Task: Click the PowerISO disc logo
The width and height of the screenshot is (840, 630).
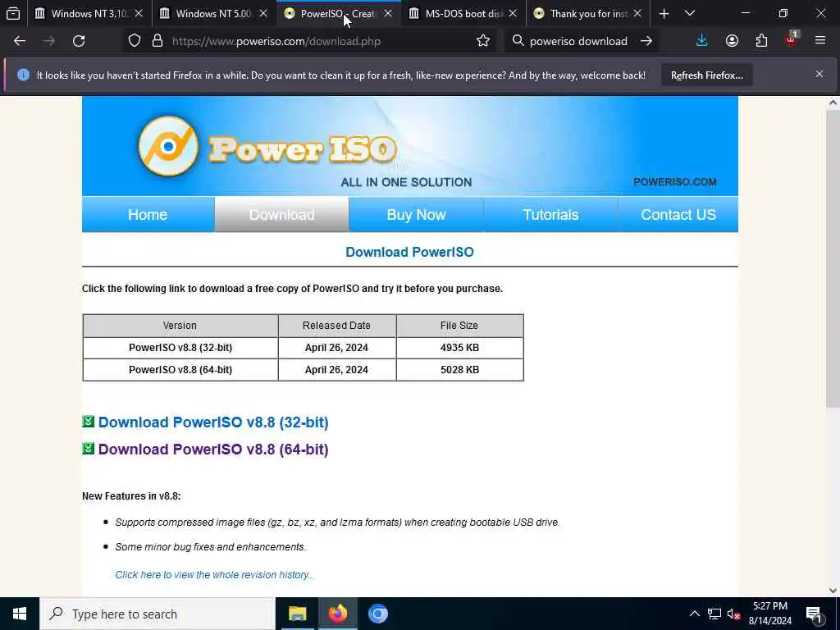Action: click(168, 146)
